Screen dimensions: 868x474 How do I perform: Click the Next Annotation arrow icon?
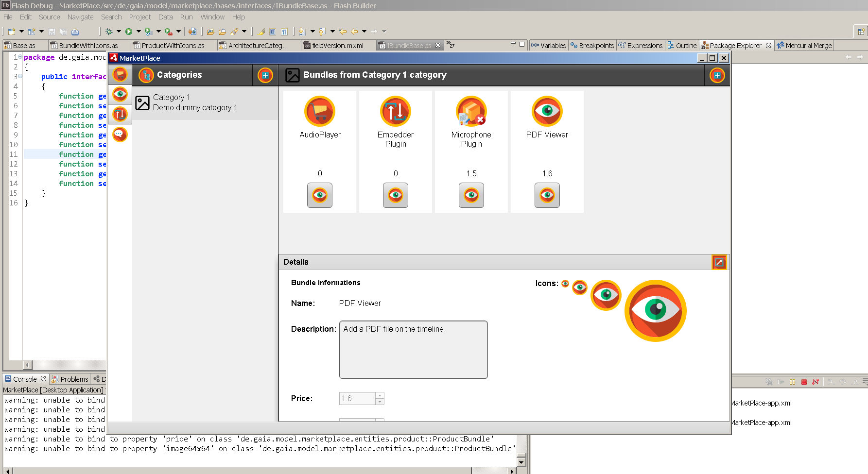coord(302,32)
